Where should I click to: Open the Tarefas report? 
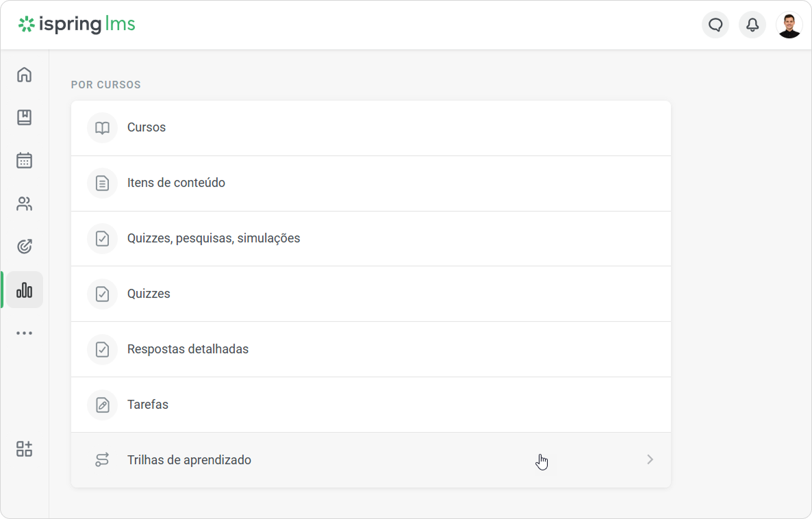click(x=371, y=405)
